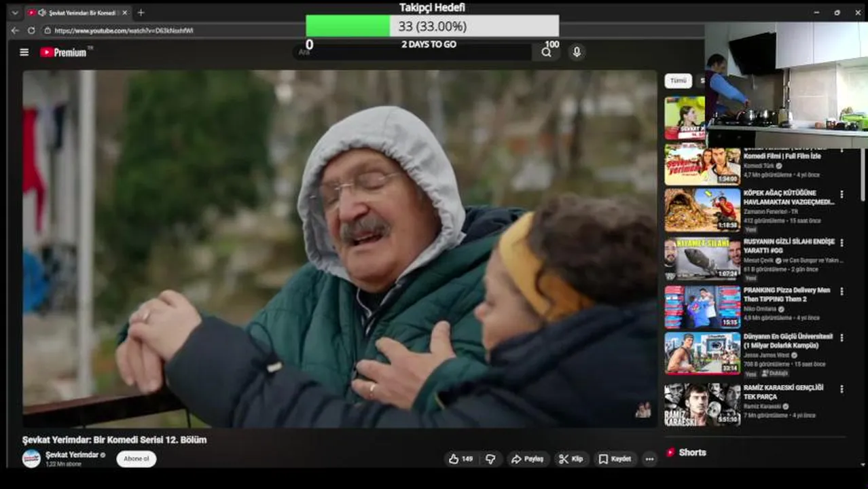Like the video with thumbs up
The image size is (868, 489).
click(x=460, y=459)
